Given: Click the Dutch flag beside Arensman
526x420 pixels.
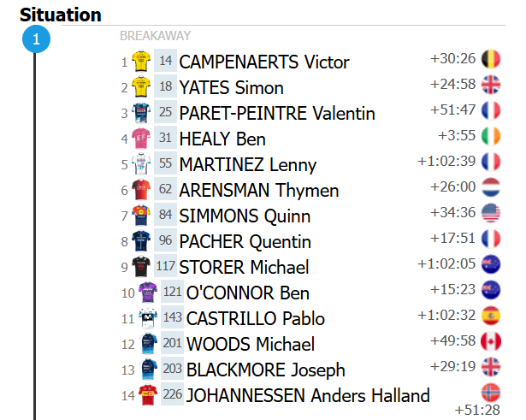Looking at the screenshot, I should (x=491, y=187).
